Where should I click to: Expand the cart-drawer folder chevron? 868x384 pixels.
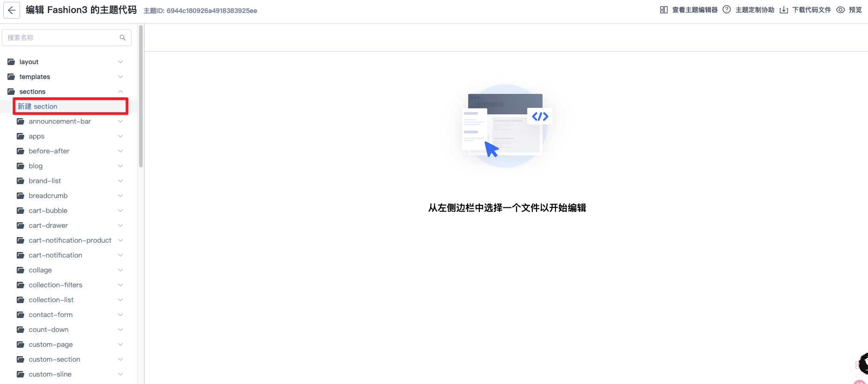coord(120,225)
